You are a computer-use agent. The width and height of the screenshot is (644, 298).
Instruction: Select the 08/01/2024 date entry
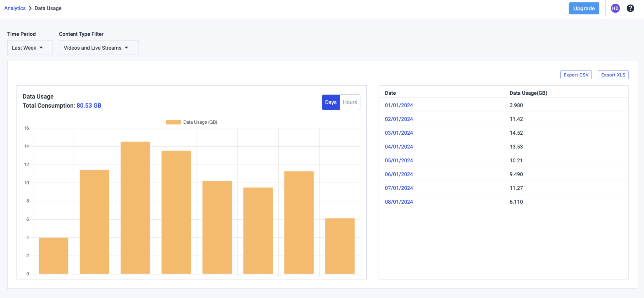399,202
